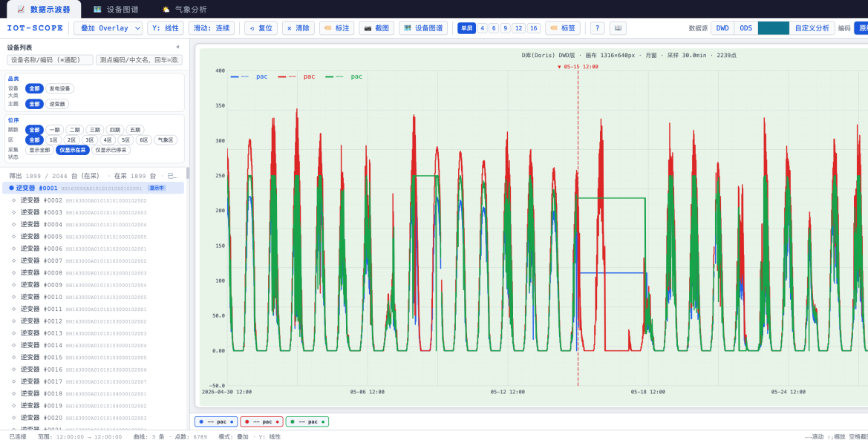Select the 9-panel layout
Viewport: 868px width, 443px height.
pyautogui.click(x=505, y=28)
